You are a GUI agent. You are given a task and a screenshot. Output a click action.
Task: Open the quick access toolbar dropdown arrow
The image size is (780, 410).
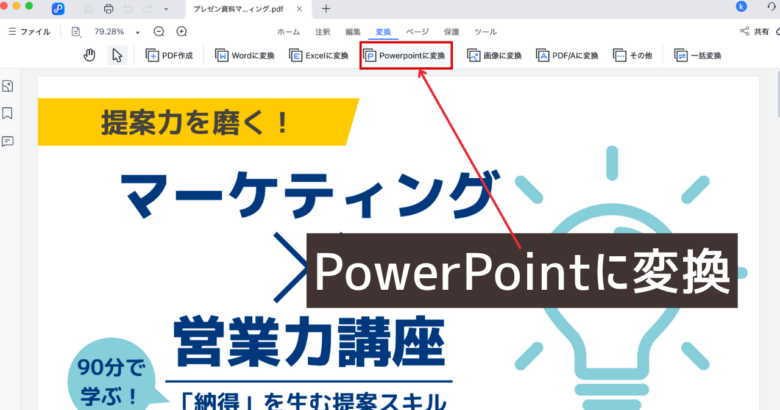tap(164, 9)
